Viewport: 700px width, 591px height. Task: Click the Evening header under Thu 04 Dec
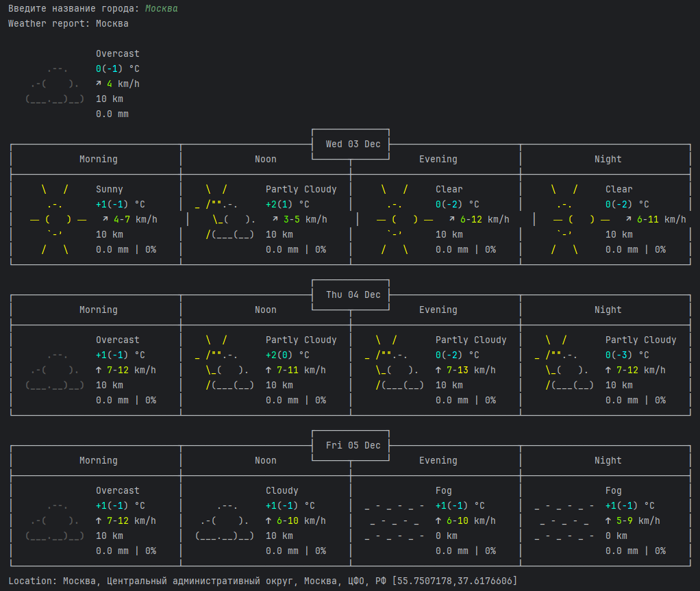point(438,310)
